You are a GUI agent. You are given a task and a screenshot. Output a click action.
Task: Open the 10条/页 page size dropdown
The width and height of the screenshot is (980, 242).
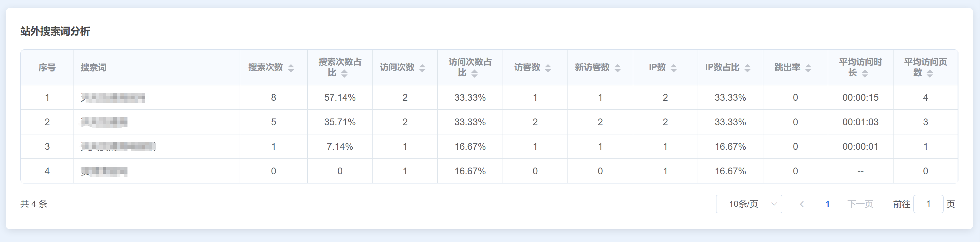[749, 204]
